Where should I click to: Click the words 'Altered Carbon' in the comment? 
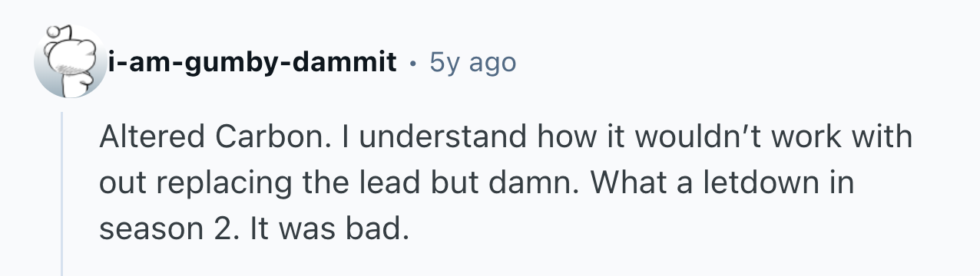click(x=200, y=138)
